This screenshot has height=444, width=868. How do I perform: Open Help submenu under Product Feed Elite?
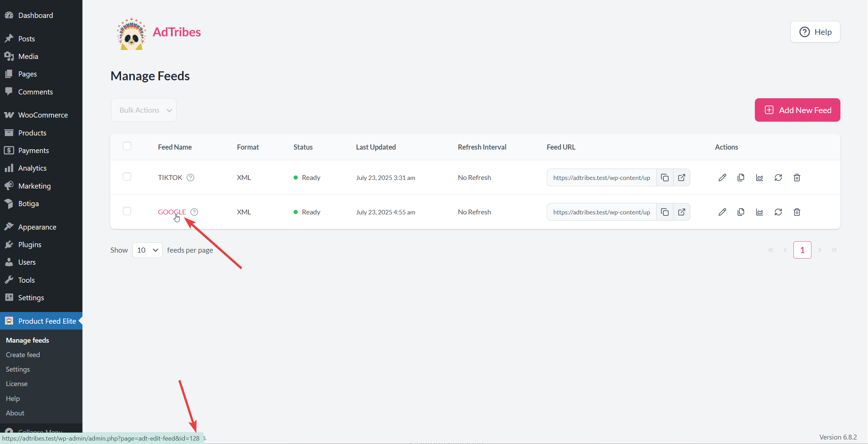point(13,398)
